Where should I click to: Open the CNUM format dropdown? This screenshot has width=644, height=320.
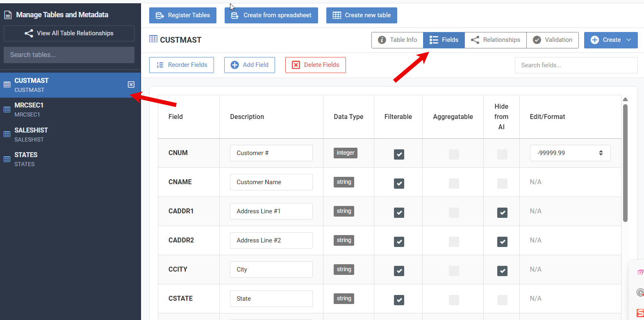[570, 153]
